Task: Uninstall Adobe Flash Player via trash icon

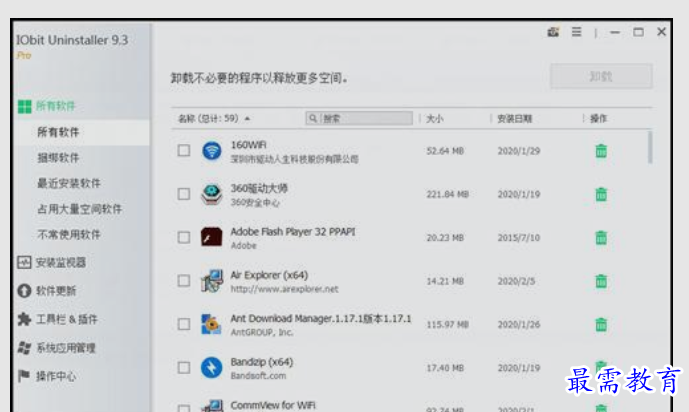Action: tap(601, 237)
